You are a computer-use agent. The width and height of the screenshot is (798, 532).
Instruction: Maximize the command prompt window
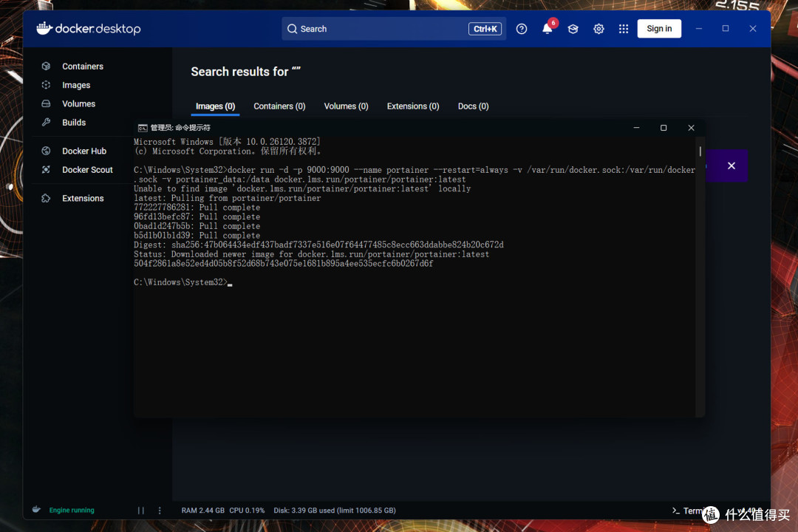coord(663,128)
